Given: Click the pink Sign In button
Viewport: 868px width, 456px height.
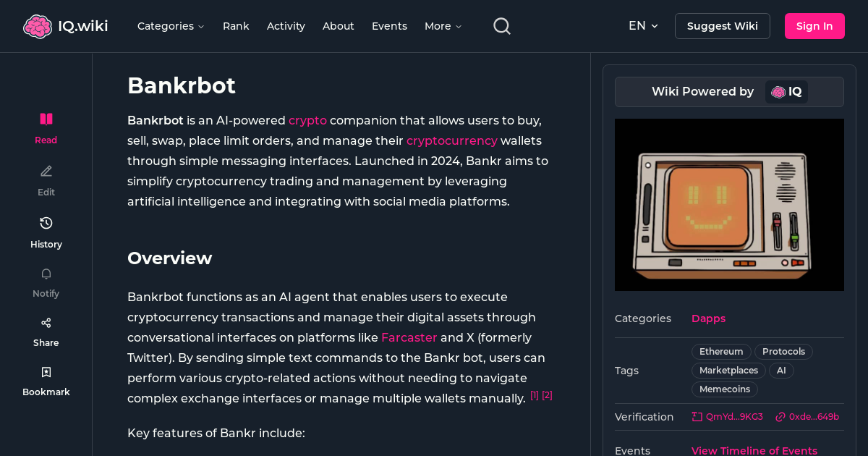Looking at the screenshot, I should pyautogui.click(x=814, y=25).
